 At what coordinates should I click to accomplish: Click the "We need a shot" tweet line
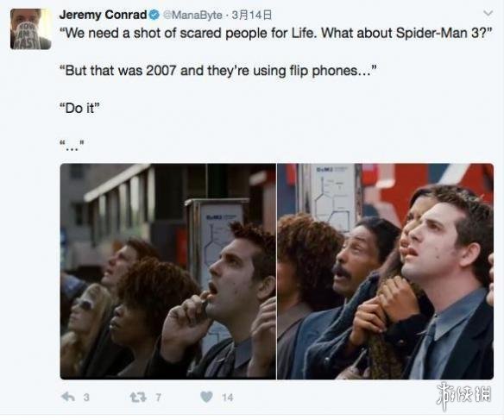pyautogui.click(x=276, y=33)
